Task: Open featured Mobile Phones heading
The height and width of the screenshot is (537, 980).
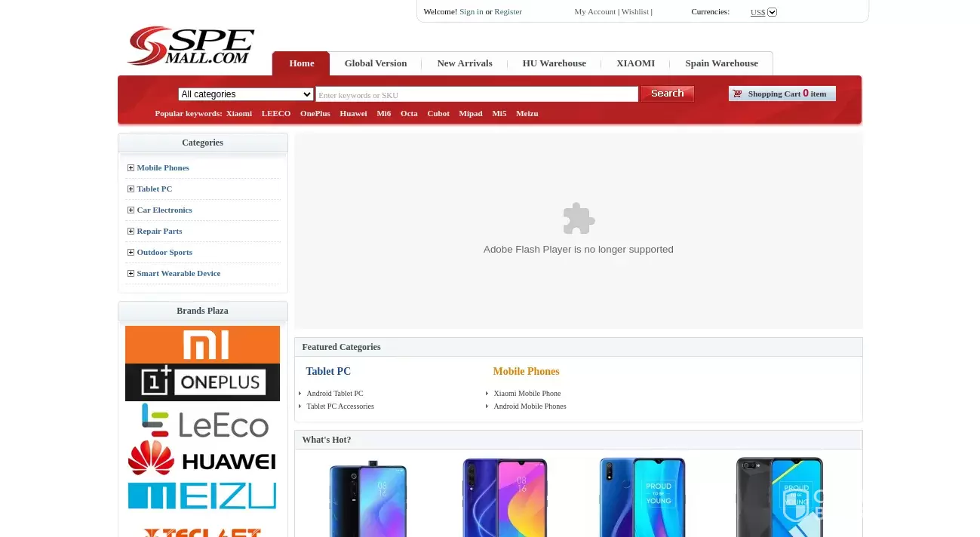Action: [526, 371]
